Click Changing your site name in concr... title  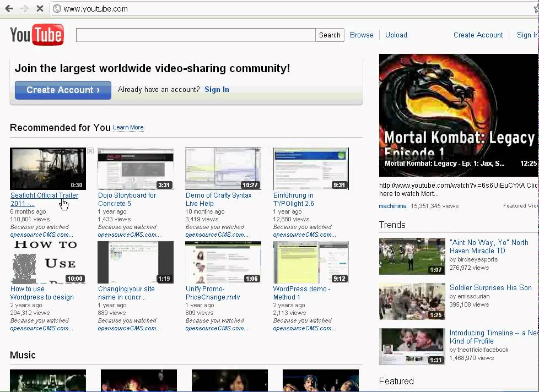(x=126, y=293)
